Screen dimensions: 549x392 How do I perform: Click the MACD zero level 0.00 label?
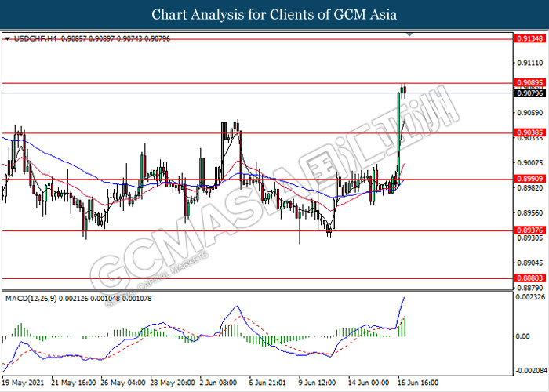(x=522, y=336)
